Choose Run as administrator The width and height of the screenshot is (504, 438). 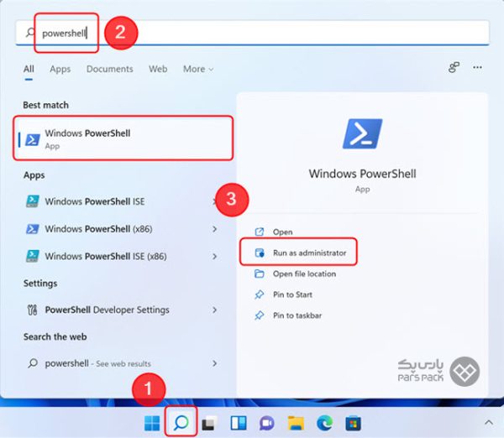tap(308, 253)
